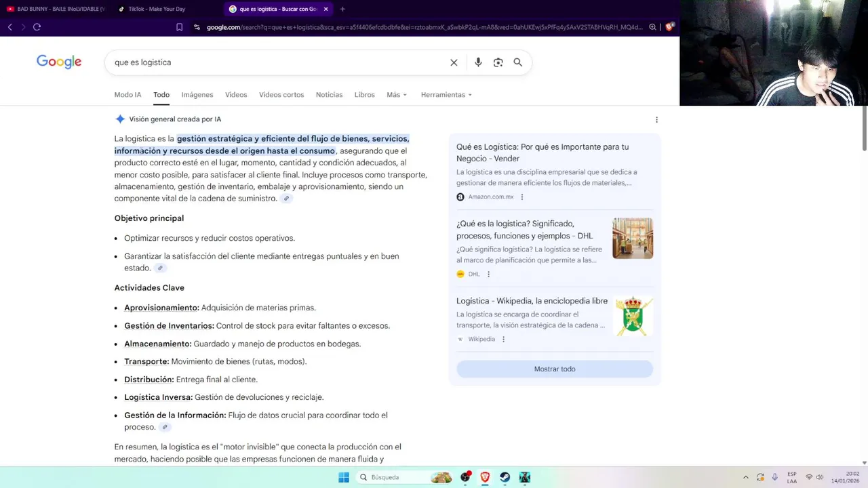Viewport: 868px width, 488px height.
Task: Click the Google logo
Action: [x=59, y=62]
